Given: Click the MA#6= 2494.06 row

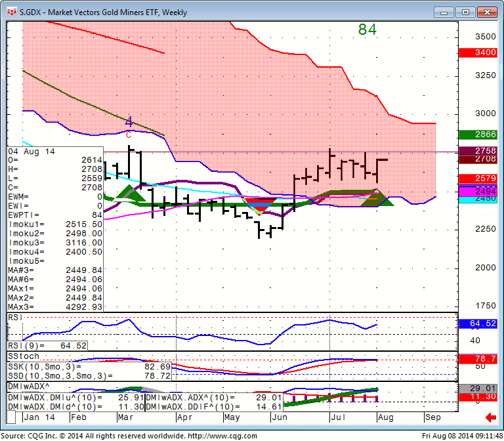Looking at the screenshot, I should [55, 280].
